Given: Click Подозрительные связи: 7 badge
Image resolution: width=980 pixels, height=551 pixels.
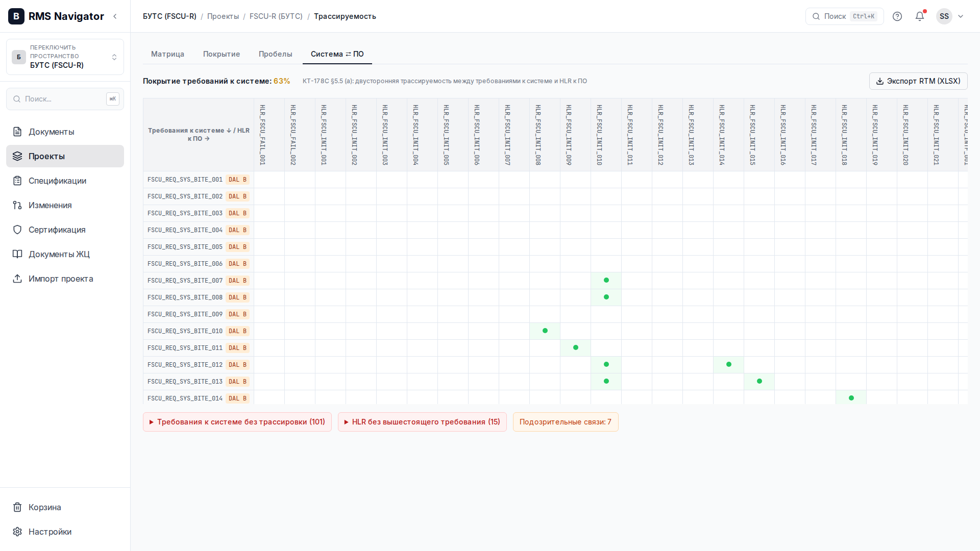Looking at the screenshot, I should coord(566,422).
